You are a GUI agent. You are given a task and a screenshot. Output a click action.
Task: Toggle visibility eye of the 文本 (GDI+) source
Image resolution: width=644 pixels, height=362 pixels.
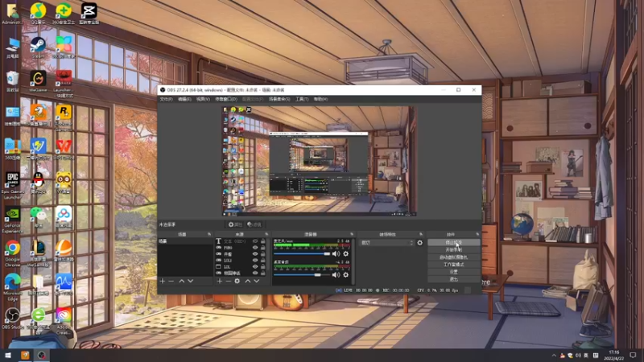(x=255, y=241)
